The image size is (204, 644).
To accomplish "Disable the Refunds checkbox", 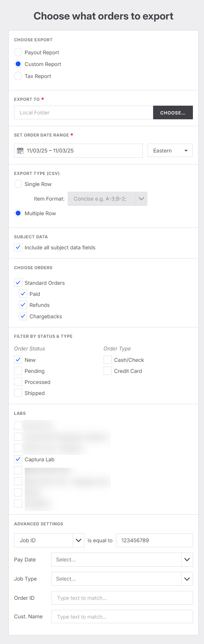I will click(23, 305).
